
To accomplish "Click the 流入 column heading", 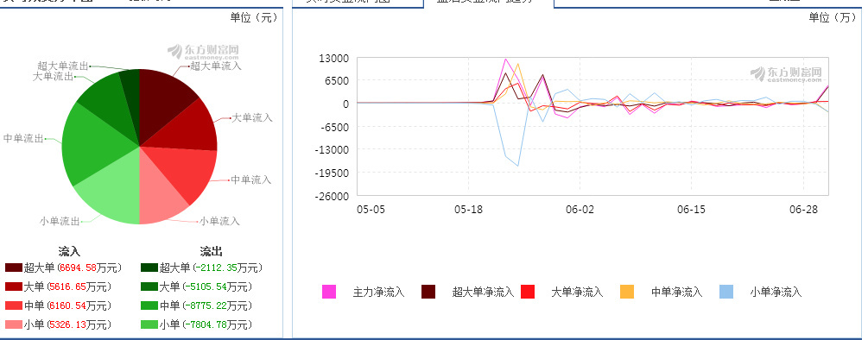I will click(69, 251).
